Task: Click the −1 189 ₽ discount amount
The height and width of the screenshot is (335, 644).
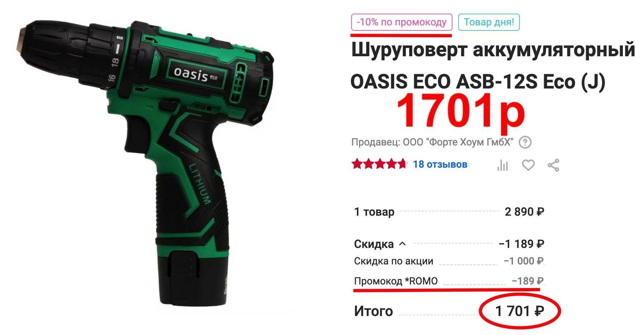Action: click(x=522, y=244)
